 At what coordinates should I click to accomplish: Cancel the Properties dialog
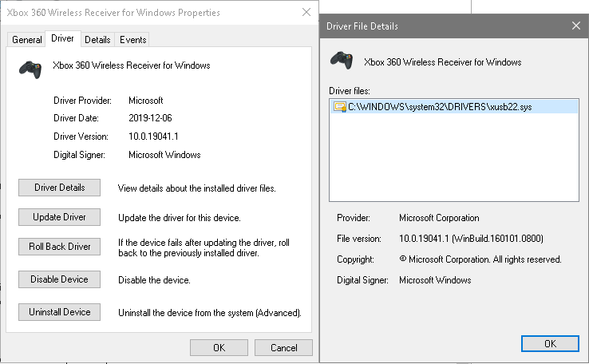point(283,348)
